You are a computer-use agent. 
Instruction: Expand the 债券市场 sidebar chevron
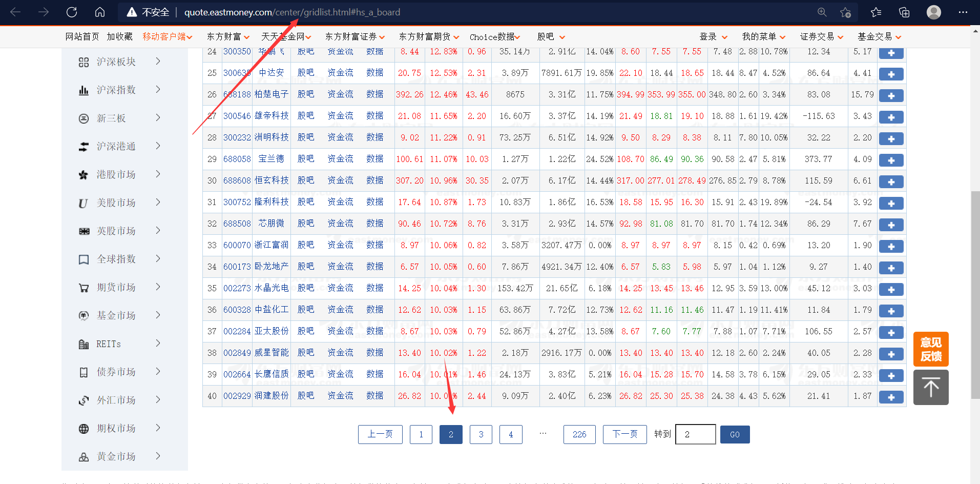click(x=158, y=371)
